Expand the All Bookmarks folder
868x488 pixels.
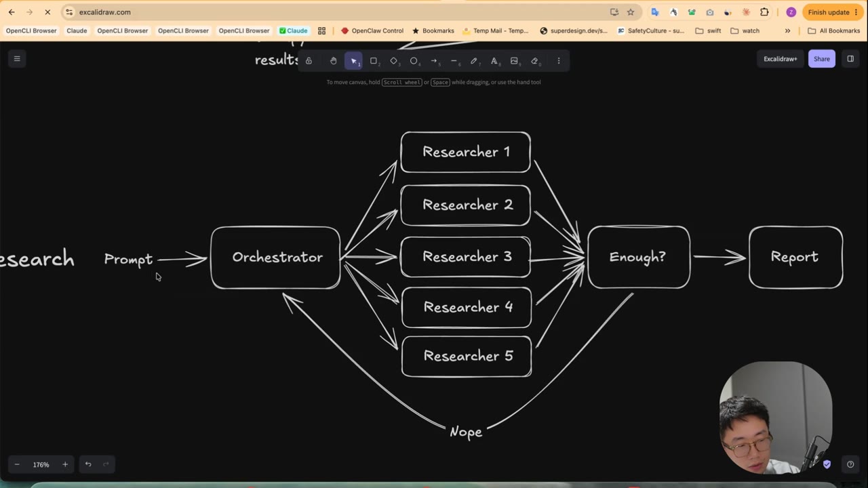[833, 30]
